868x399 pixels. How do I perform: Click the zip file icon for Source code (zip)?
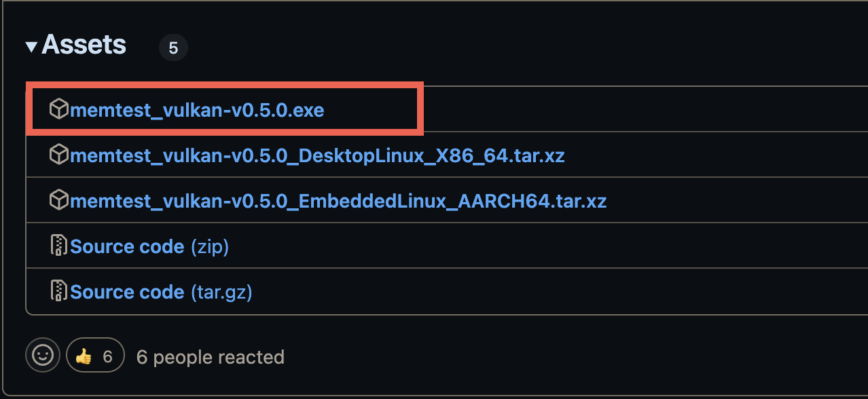pyautogui.click(x=60, y=246)
